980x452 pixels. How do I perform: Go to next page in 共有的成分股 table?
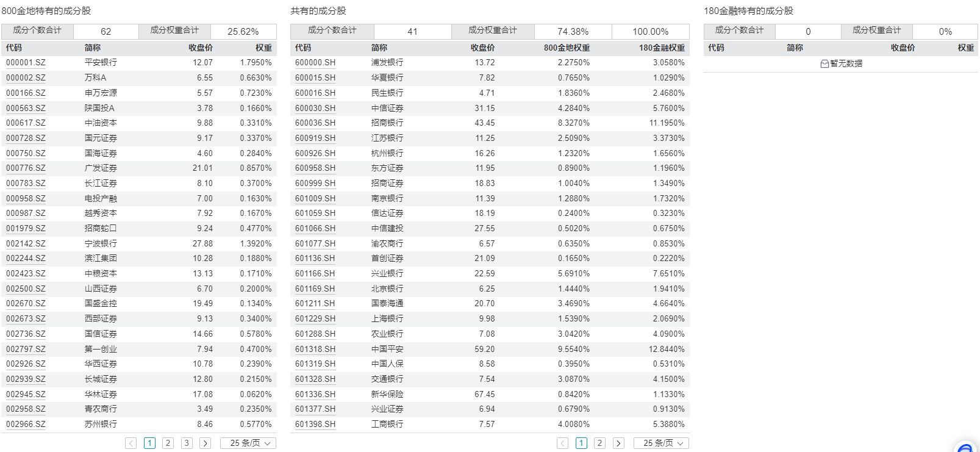pos(618,443)
